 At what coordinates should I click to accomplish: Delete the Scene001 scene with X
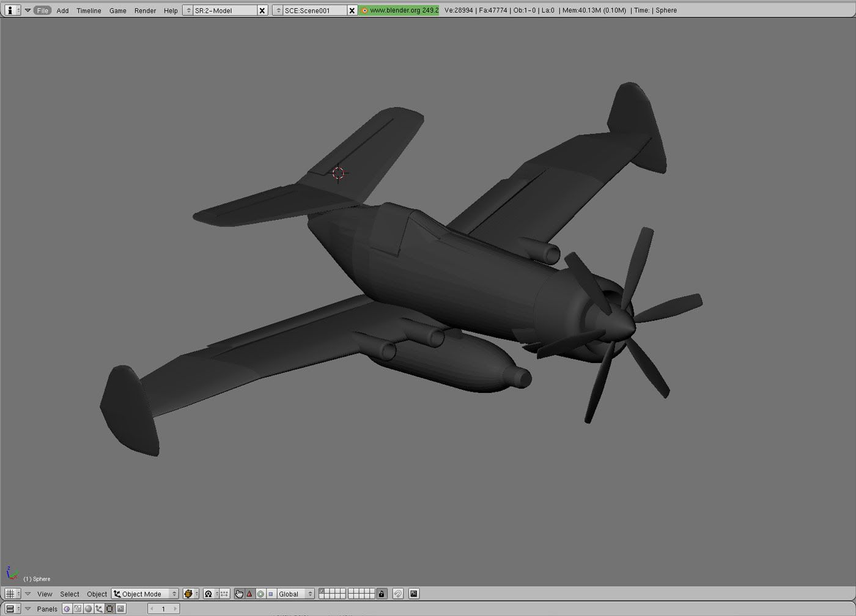coord(352,10)
